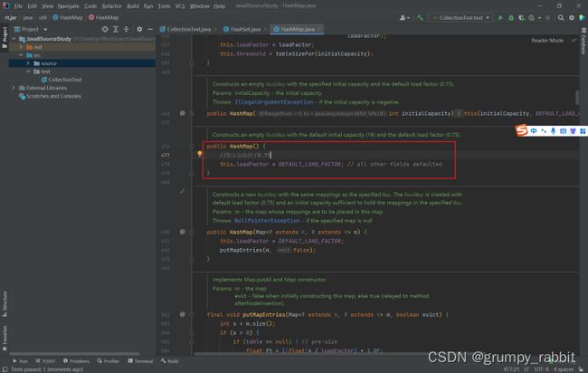Open the Project view dropdown
Image resolution: width=588 pixels, height=373 pixels.
[x=45, y=29]
